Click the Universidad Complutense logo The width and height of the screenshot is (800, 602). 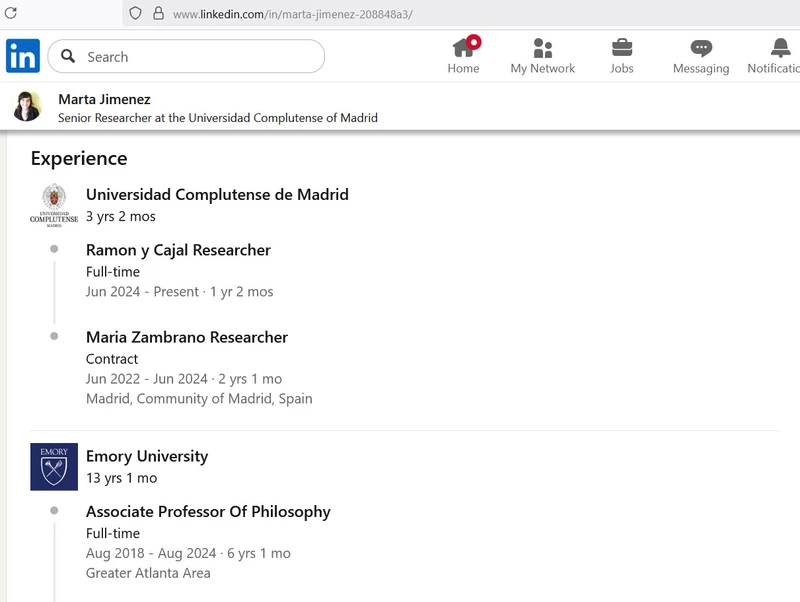[54, 205]
